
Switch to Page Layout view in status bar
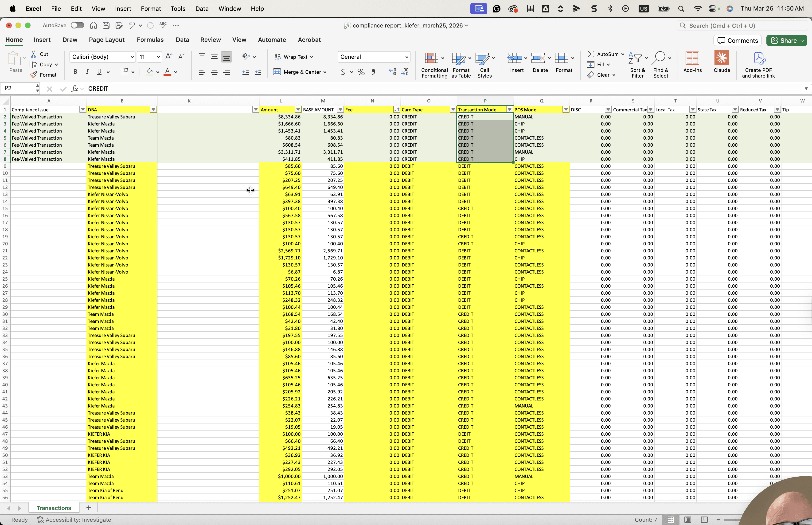tap(688, 520)
